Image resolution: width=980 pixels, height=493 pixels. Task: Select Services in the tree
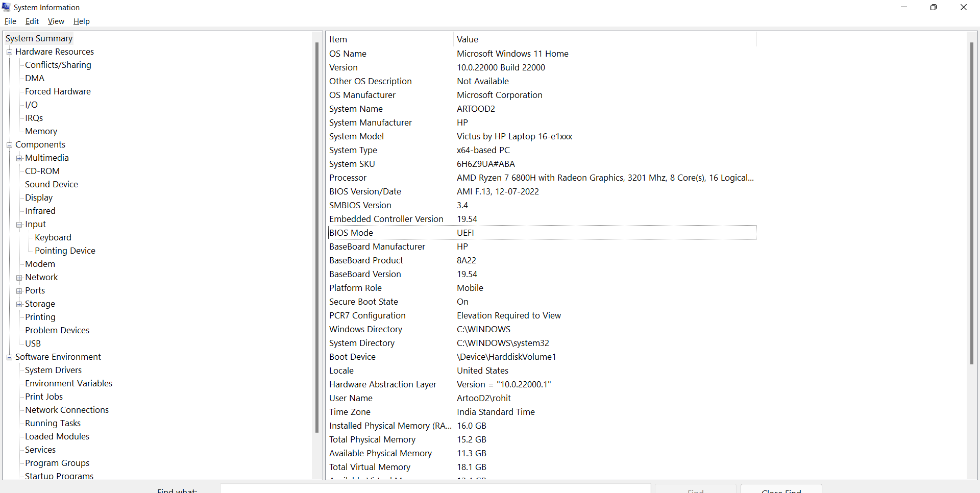coord(40,450)
